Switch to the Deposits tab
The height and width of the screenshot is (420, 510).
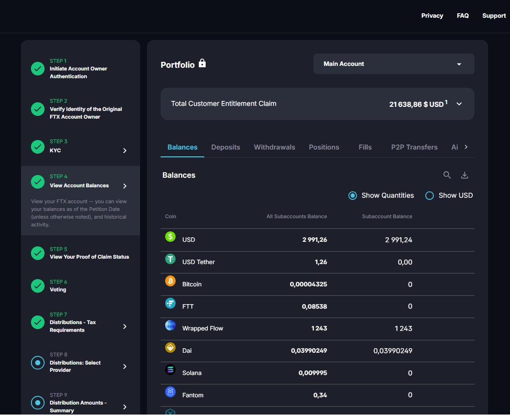click(x=225, y=147)
